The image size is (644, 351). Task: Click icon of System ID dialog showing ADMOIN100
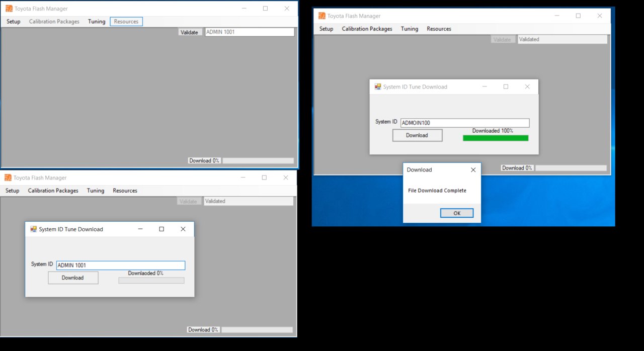click(x=378, y=86)
